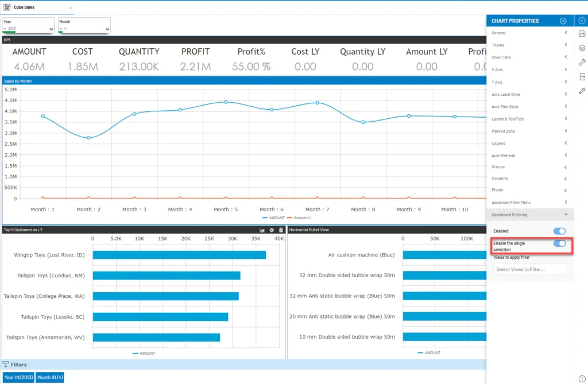Open the Month filter dropdown
588x384 pixels.
pyautogui.click(x=83, y=25)
